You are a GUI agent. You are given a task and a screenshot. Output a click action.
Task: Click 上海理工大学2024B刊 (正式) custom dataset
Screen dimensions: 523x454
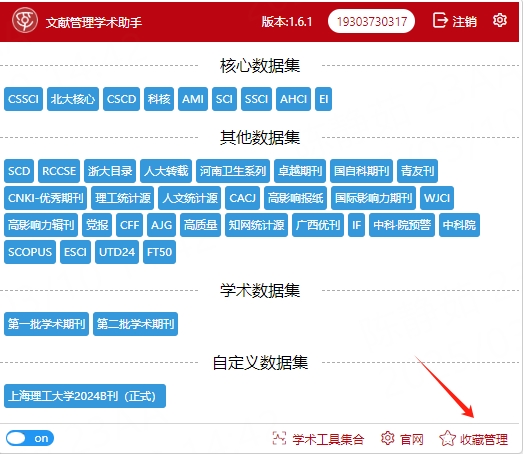(x=85, y=396)
